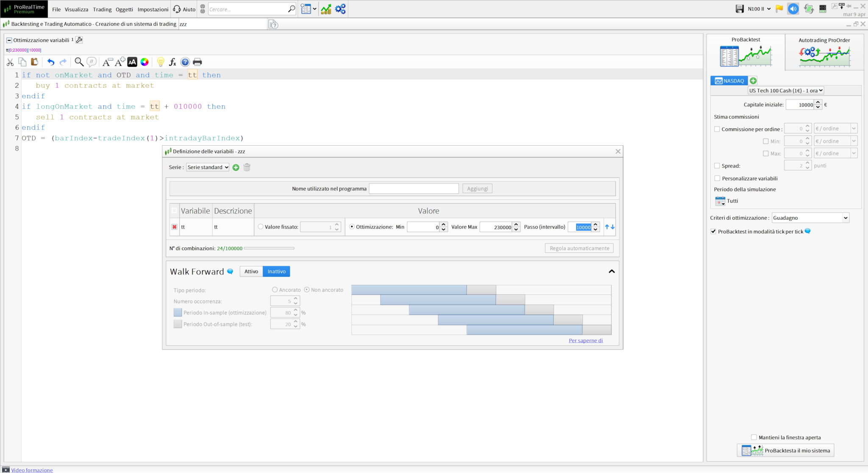Collapse the Walk Forward section chevron

[612, 271]
